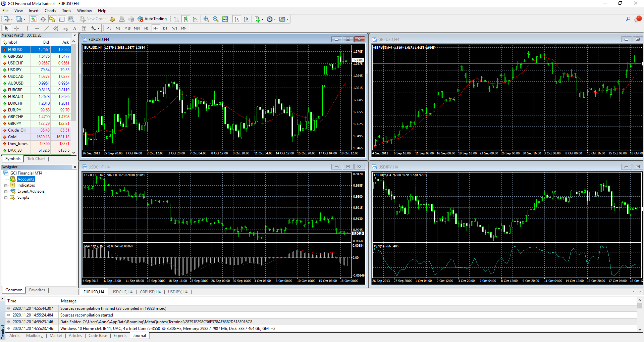This screenshot has height=342, width=644.
Task: Open the New Chart dropdown arrow
Action: pos(12,19)
